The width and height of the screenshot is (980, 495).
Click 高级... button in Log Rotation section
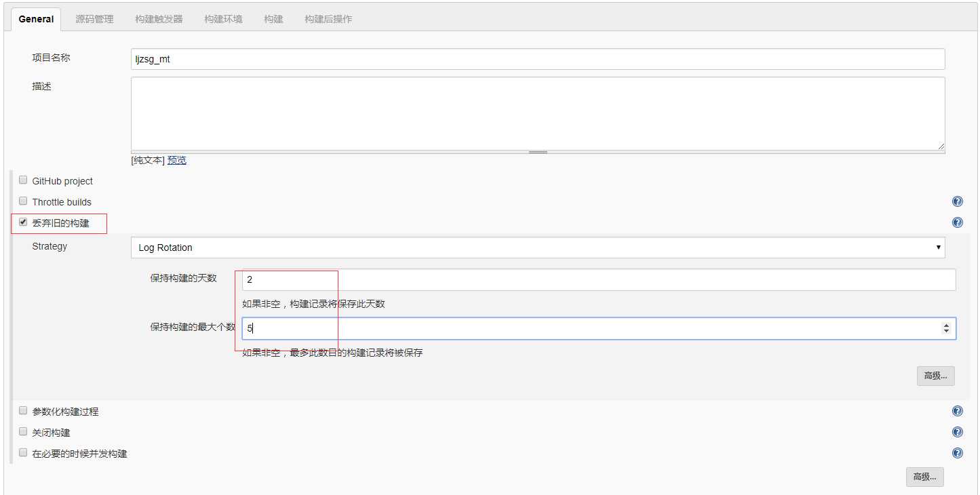tap(935, 376)
